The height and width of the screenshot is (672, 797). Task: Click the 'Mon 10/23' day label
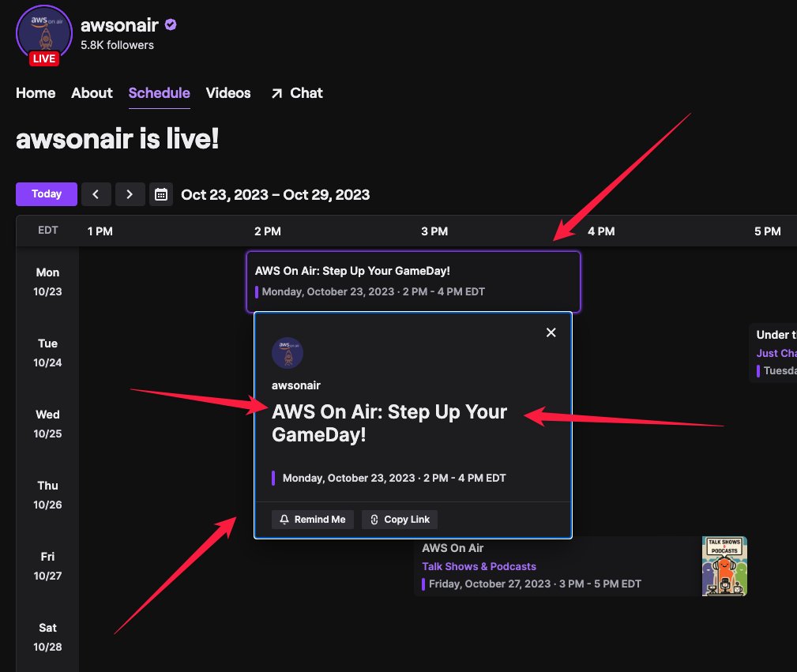47,282
